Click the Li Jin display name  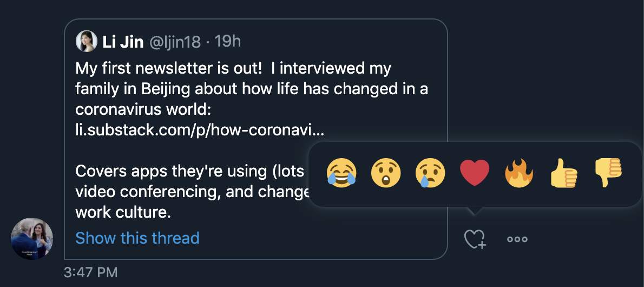(123, 42)
